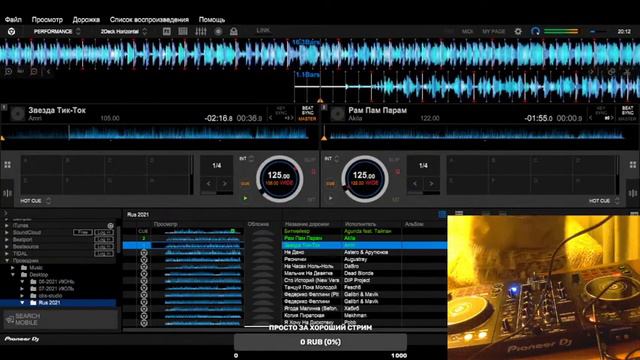Click the right deck 1/4 loop button

pyautogui.click(x=423, y=166)
